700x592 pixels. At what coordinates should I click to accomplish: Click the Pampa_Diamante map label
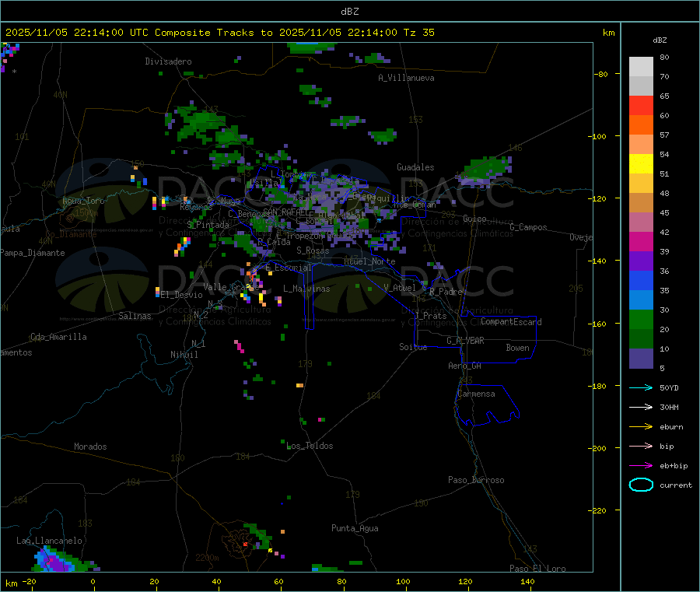(x=33, y=253)
